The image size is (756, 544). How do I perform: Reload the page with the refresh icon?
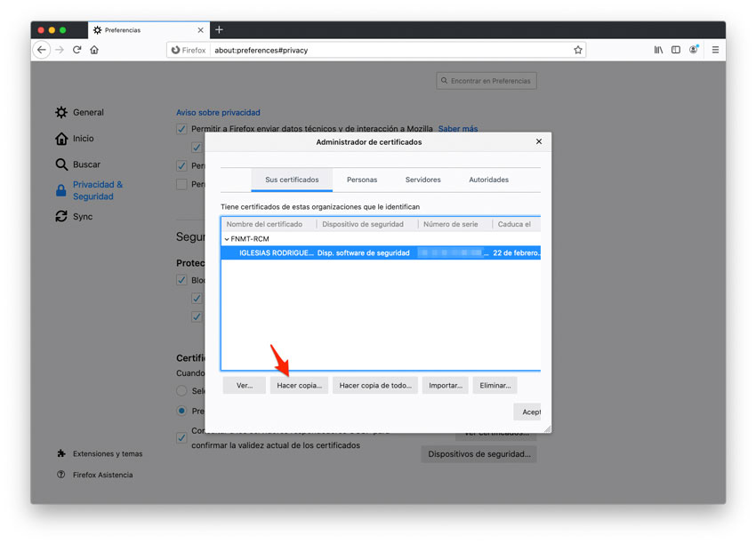click(77, 51)
